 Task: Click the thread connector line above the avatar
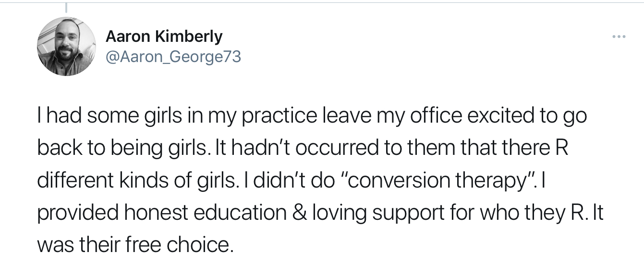click(66, 7)
